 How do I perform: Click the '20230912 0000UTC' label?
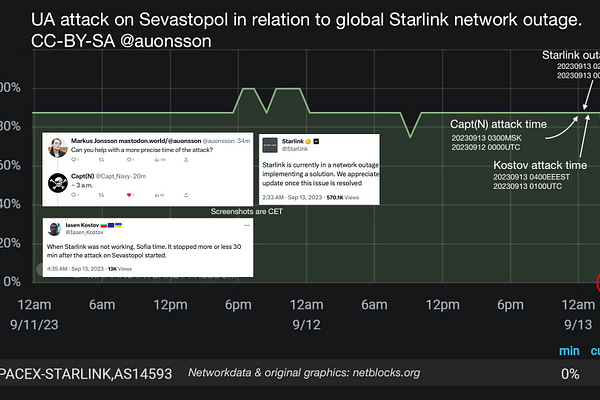coord(486,147)
